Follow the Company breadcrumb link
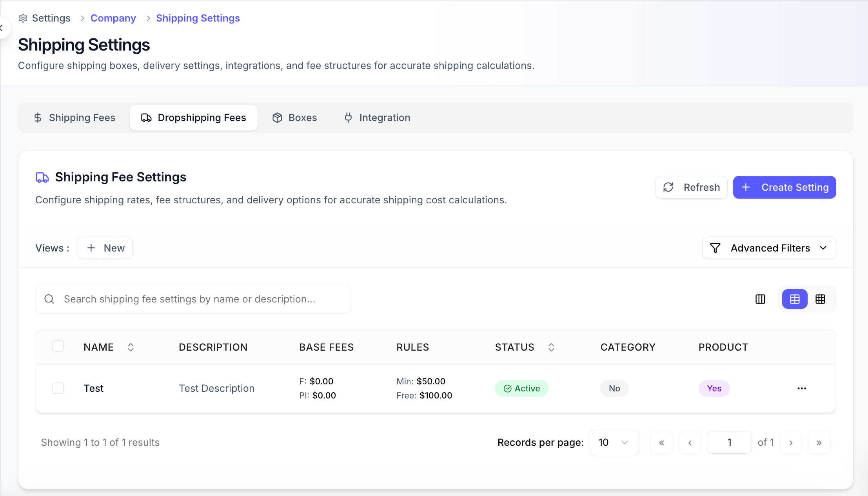Viewport: 868px width, 496px height. [113, 18]
